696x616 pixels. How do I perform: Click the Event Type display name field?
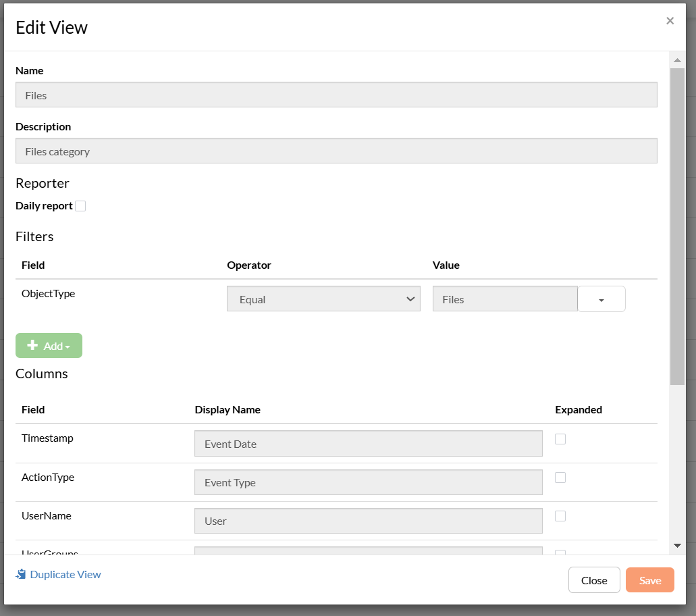pyautogui.click(x=368, y=482)
